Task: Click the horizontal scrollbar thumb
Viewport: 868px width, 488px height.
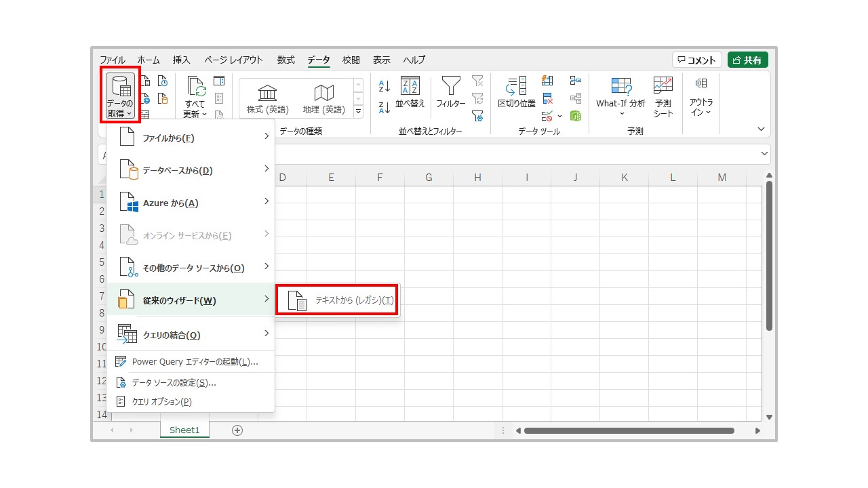Action: [629, 430]
